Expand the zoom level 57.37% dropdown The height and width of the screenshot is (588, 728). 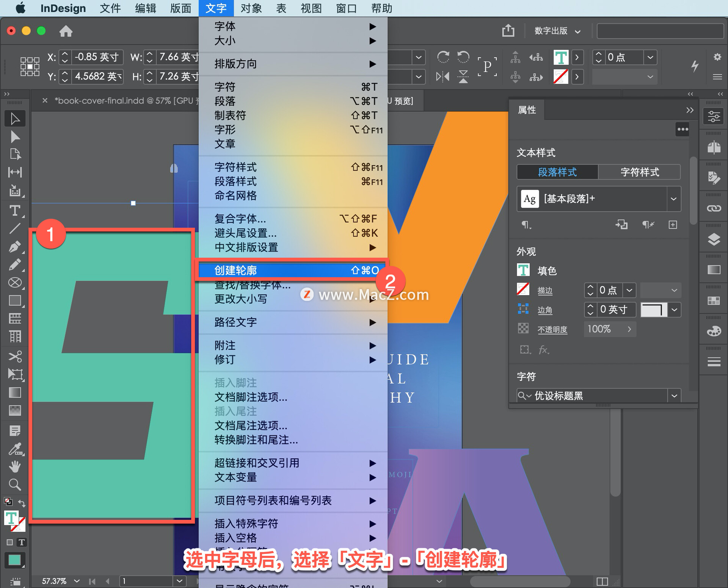[x=77, y=581]
